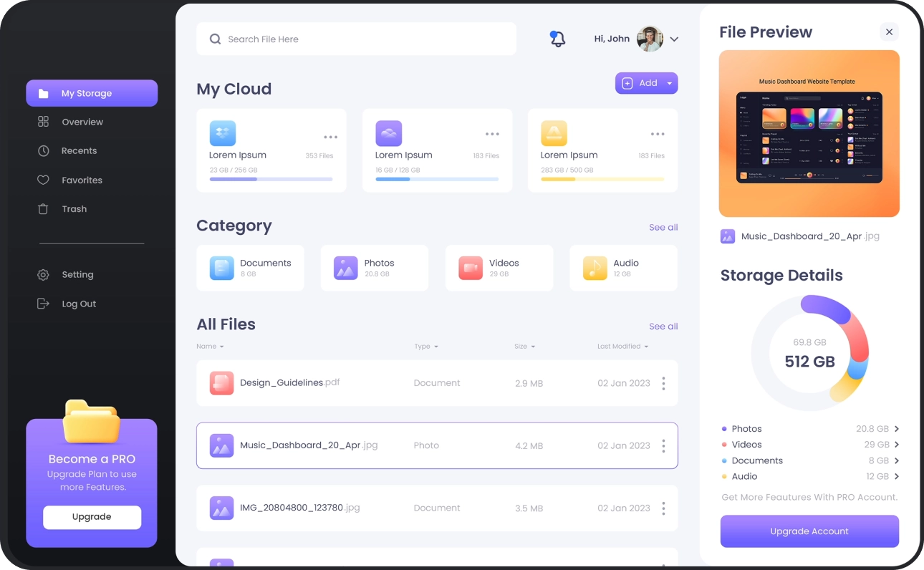
Task: Select the Videos category icon
Action: (x=471, y=269)
